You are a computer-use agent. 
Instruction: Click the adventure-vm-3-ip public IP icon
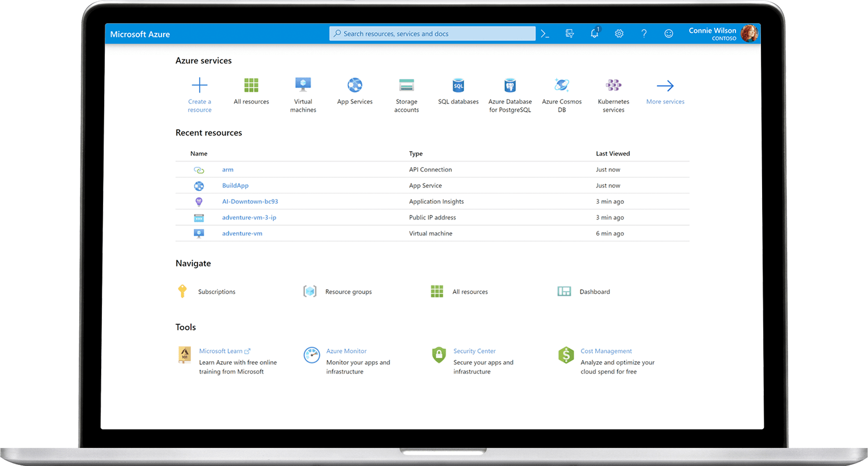[199, 218]
